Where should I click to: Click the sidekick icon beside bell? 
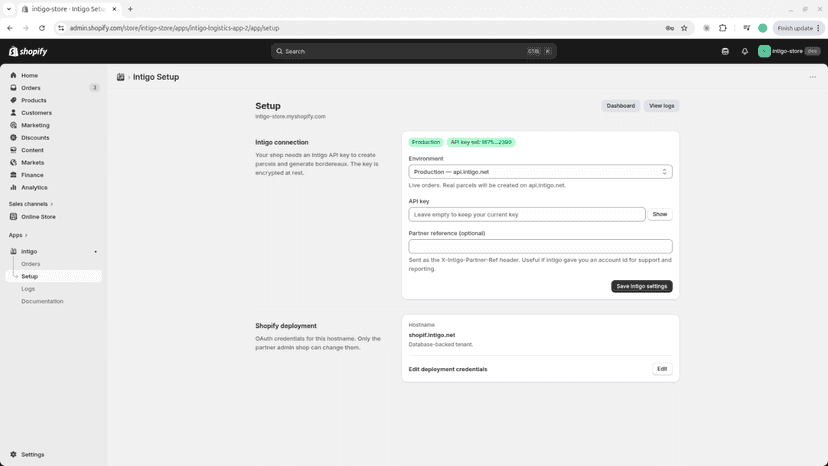[x=725, y=51]
